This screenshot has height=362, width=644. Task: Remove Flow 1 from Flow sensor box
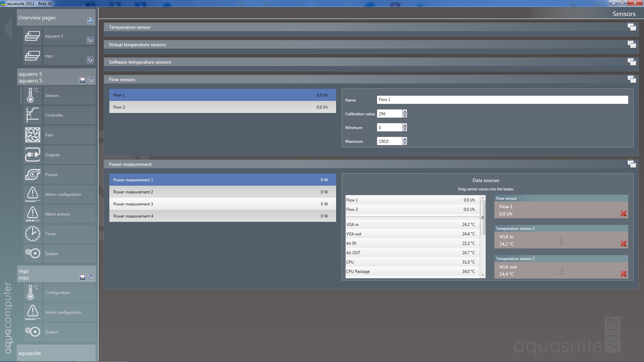point(623,214)
